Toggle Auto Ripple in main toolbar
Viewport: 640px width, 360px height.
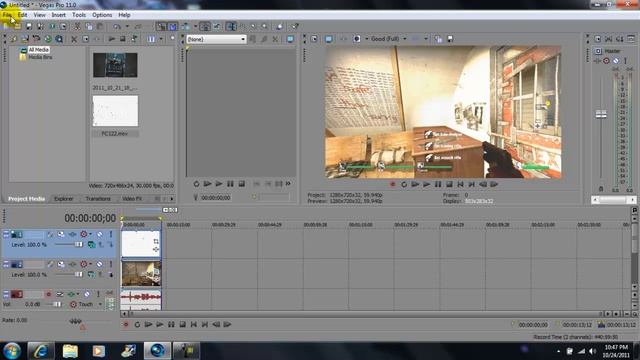186,27
